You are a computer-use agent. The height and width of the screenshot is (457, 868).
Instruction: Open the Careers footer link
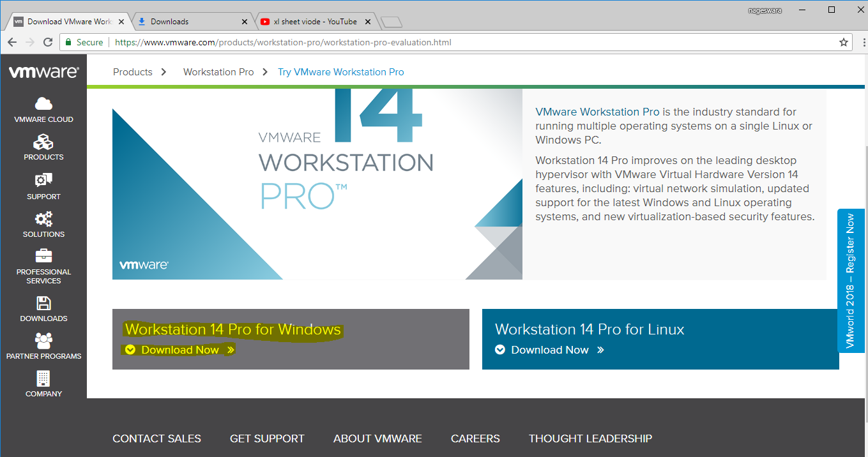pos(475,438)
